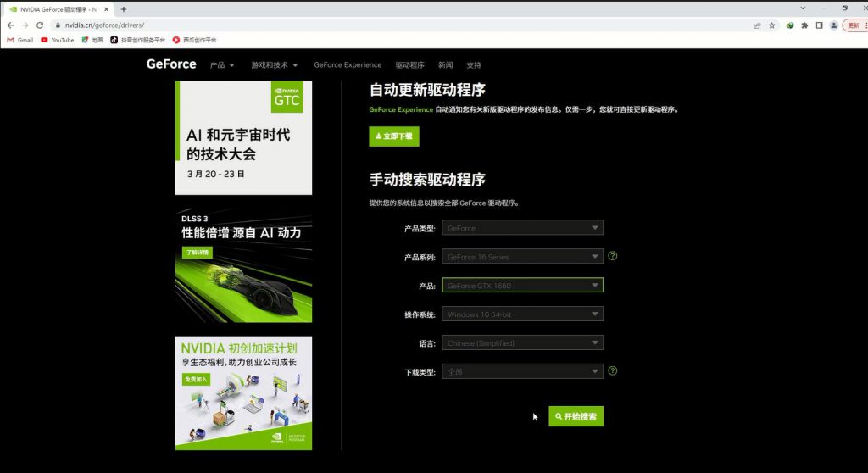Click 了解详情 on the DLSS 3 banner
868x473 pixels.
197,253
